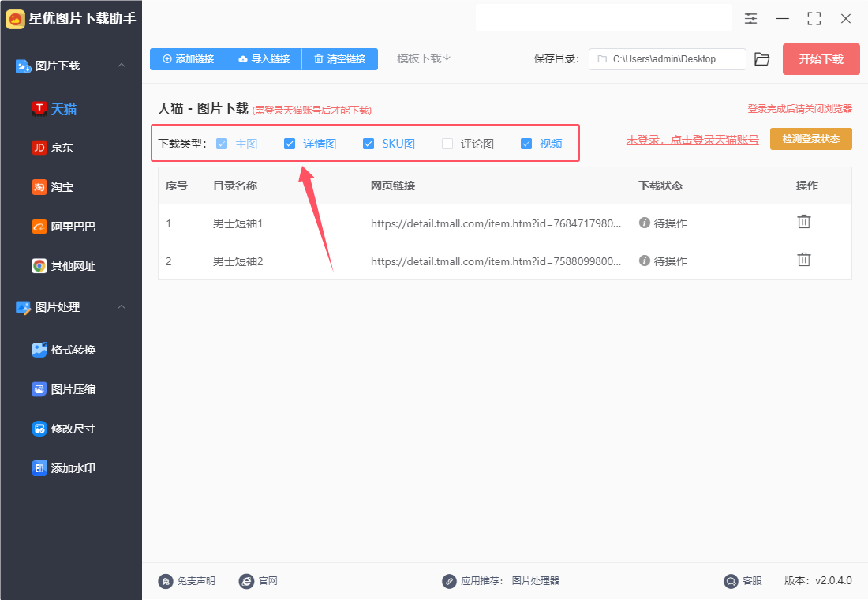Click the 男士短袖2 directory name cell
868x600 pixels.
pyautogui.click(x=238, y=261)
